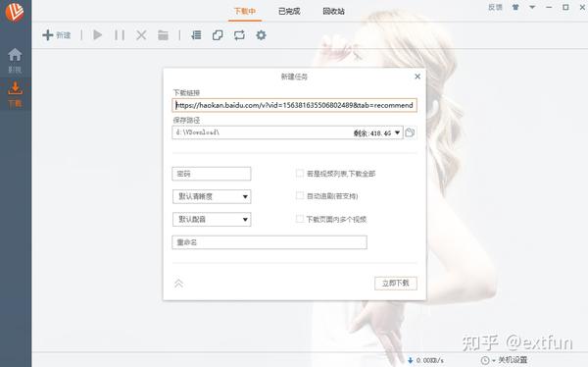Go to home section in sidebar
The width and height of the screenshot is (588, 367).
tap(15, 60)
